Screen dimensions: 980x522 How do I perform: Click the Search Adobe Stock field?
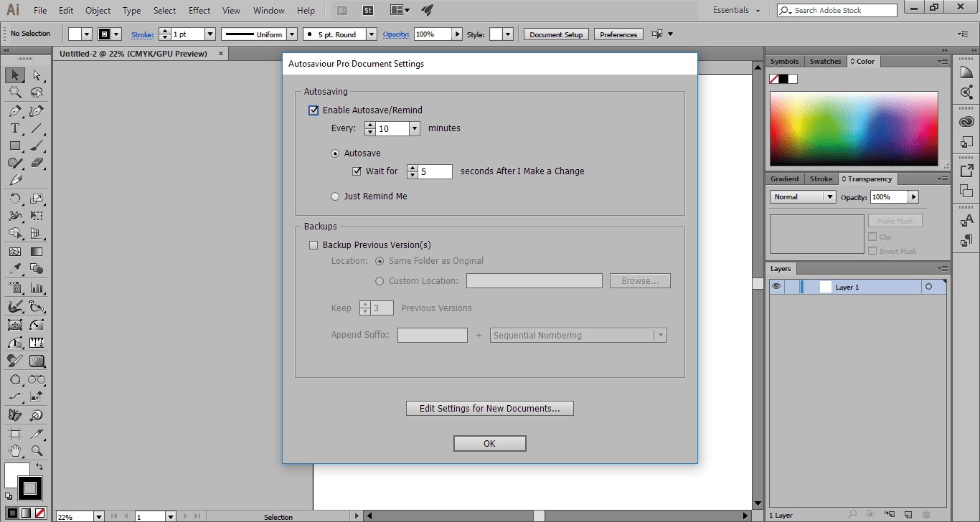pos(837,10)
